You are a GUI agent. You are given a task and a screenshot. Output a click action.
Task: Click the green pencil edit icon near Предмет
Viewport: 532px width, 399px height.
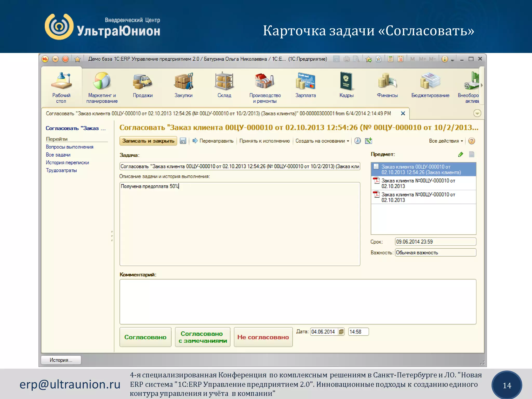(x=461, y=155)
